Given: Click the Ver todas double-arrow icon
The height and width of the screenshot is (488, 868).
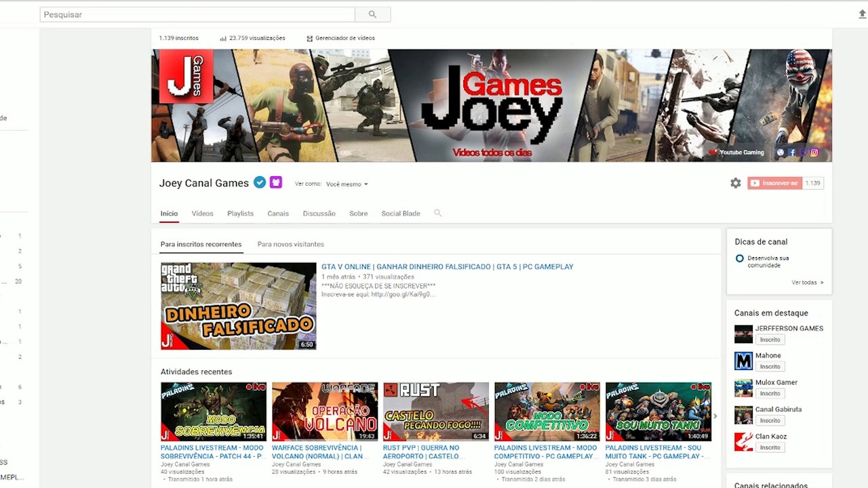Looking at the screenshot, I should click(822, 283).
